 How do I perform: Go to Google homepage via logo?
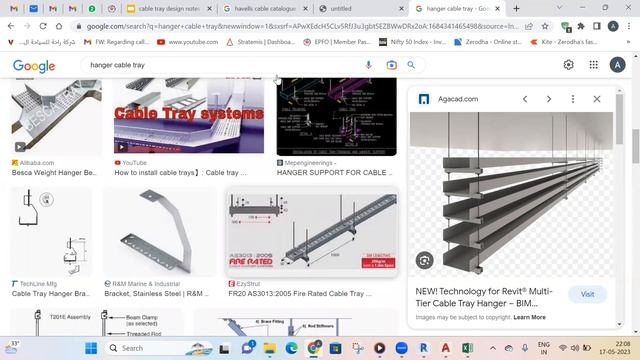pos(34,66)
